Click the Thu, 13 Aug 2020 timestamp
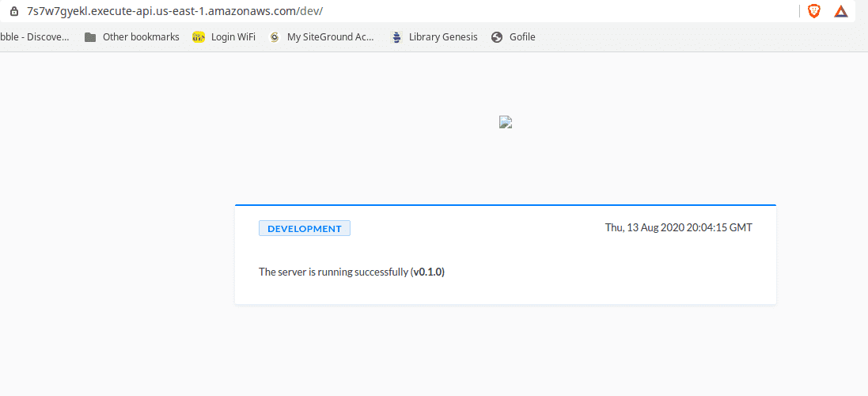This screenshot has height=396, width=868. tap(678, 228)
